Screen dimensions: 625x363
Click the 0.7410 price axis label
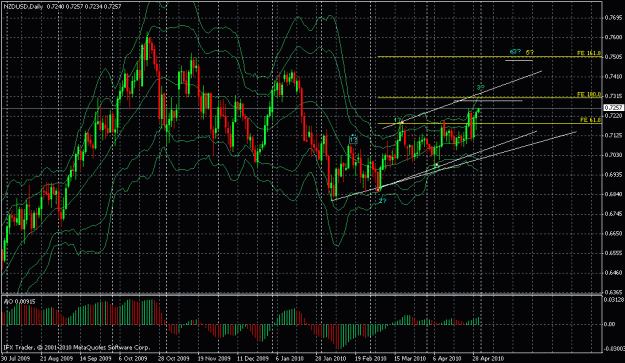tap(614, 77)
